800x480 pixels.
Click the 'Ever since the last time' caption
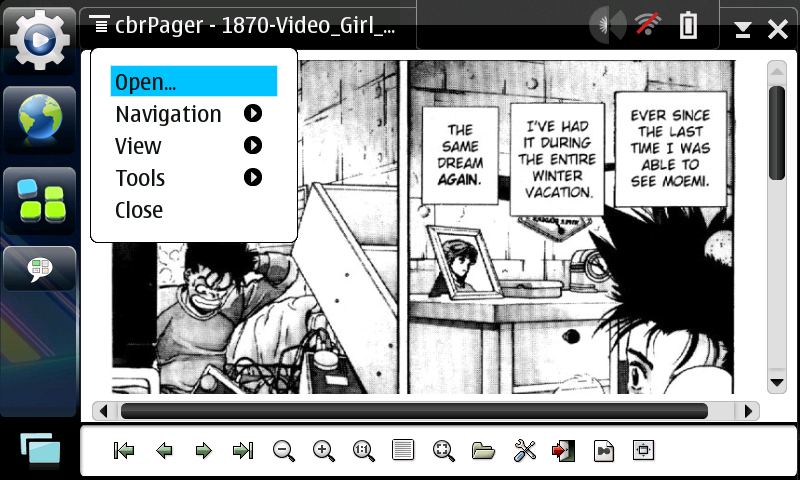point(670,148)
